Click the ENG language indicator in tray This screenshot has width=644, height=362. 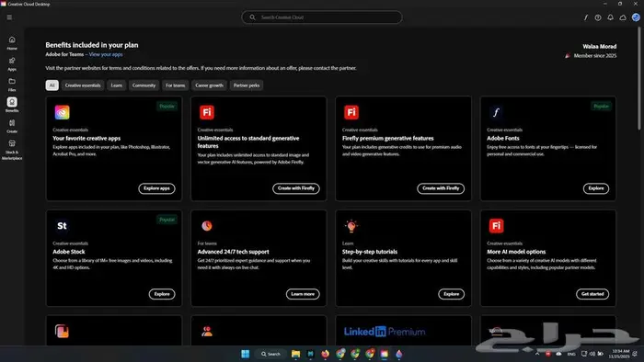571,354
